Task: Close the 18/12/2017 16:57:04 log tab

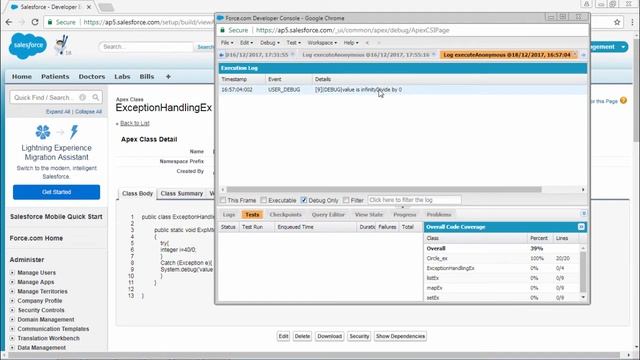Action: pyautogui.click(x=575, y=54)
